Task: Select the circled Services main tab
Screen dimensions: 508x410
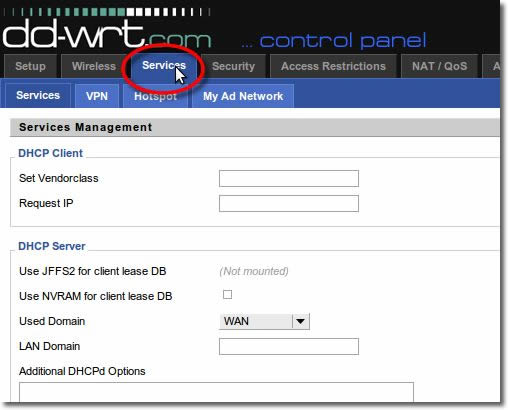Action: pos(164,65)
